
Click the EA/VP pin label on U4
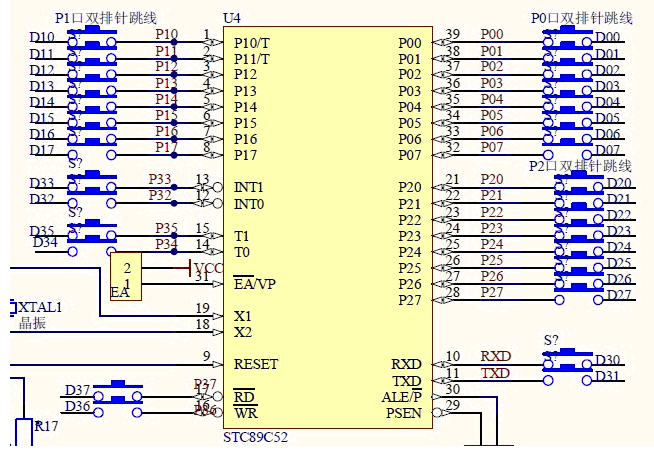pos(254,284)
